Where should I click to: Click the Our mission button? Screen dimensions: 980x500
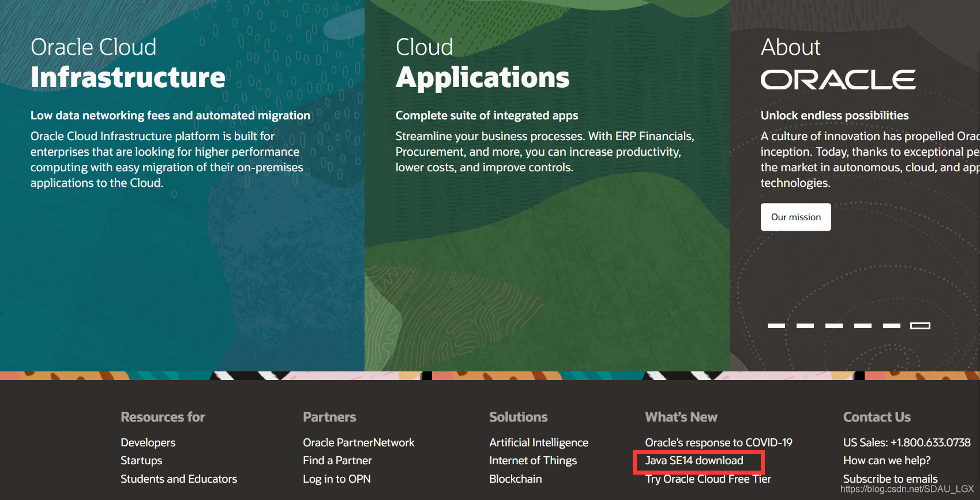click(x=795, y=217)
